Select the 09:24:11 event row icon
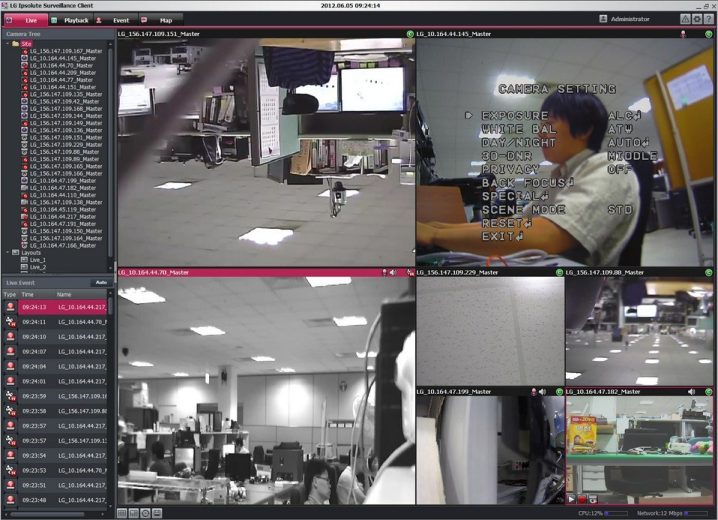Image resolution: width=718 pixels, height=520 pixels. (x=10, y=322)
